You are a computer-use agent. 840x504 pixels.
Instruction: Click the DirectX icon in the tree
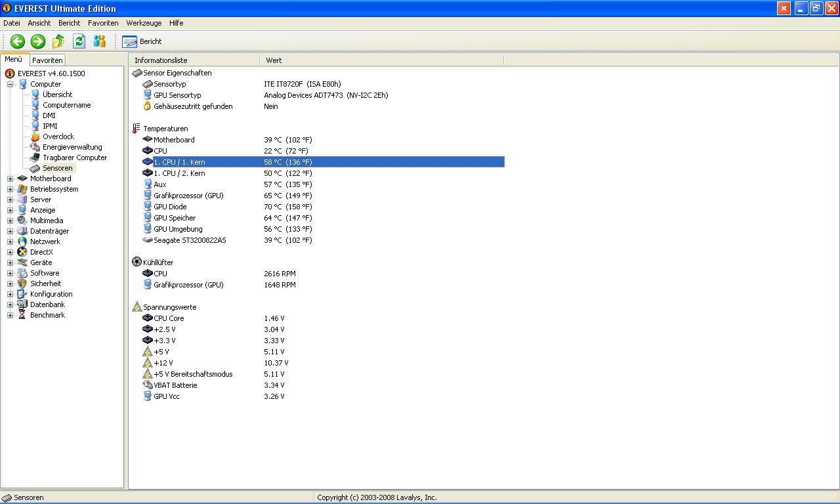pyautogui.click(x=23, y=252)
